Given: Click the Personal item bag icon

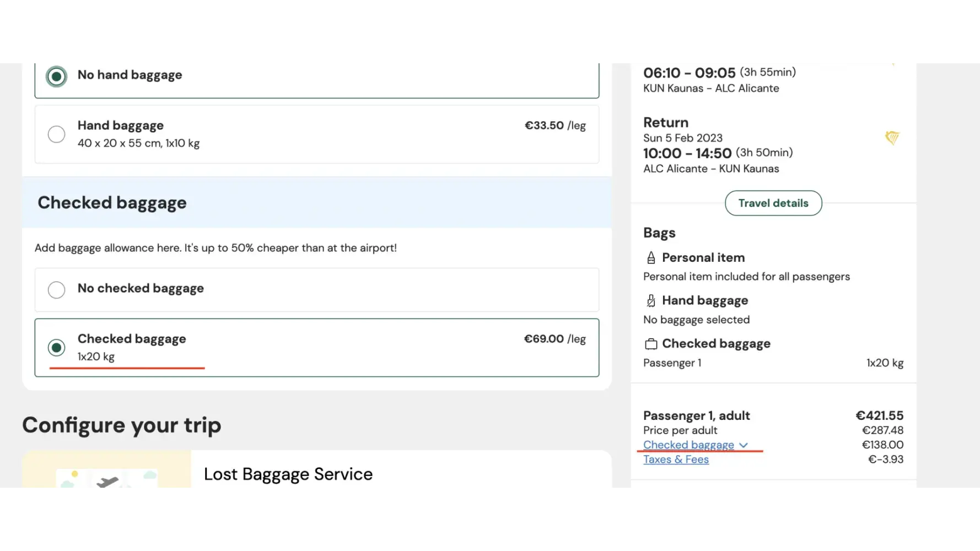Looking at the screenshot, I should (651, 258).
